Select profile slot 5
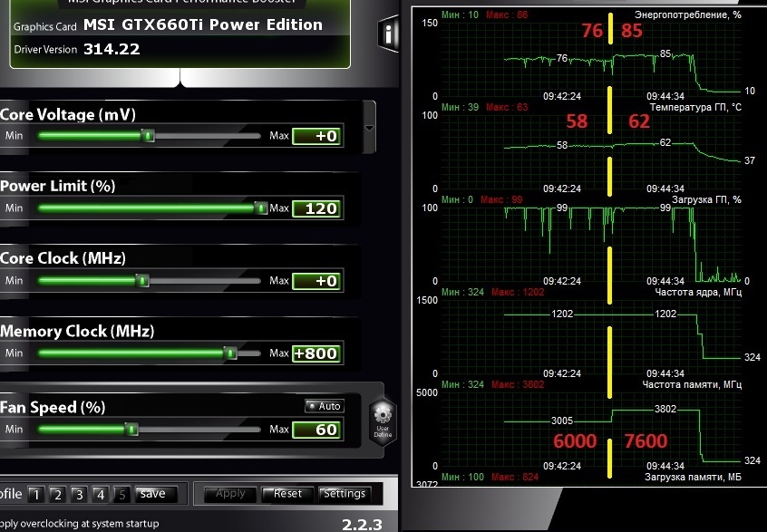Image resolution: width=767 pixels, height=532 pixels. 121,494
